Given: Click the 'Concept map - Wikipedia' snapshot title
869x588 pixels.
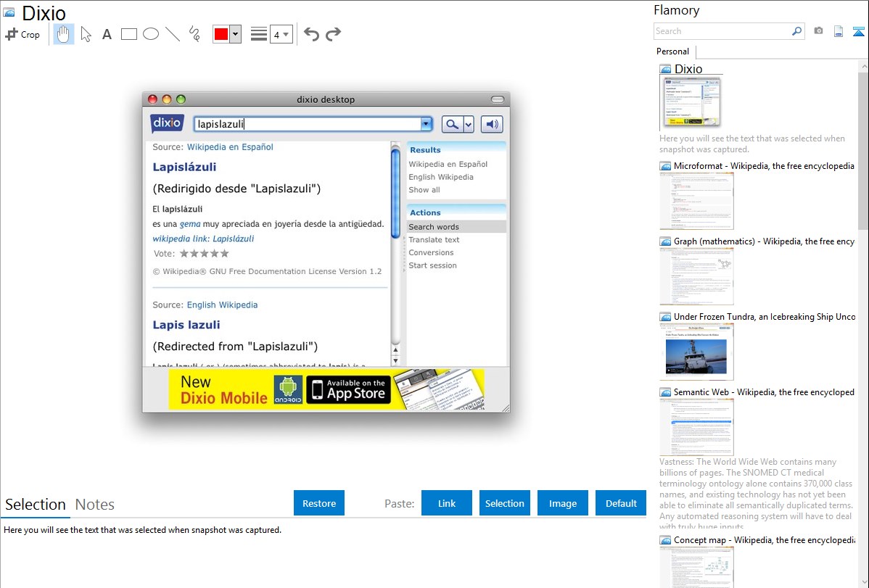Looking at the screenshot, I should (764, 539).
